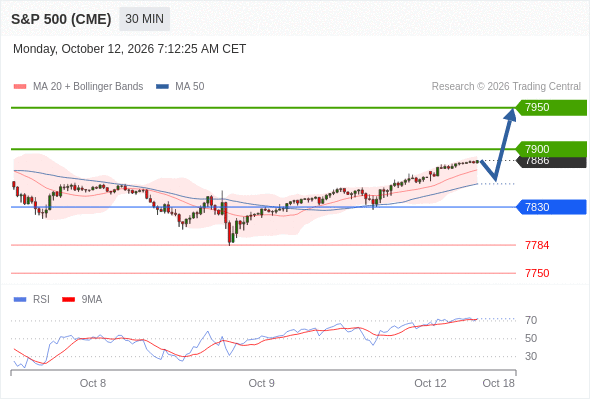This screenshot has width=590, height=400.
Task: Click the MA 20 + Bollinger Bands legend swatch
Action: tap(20, 87)
